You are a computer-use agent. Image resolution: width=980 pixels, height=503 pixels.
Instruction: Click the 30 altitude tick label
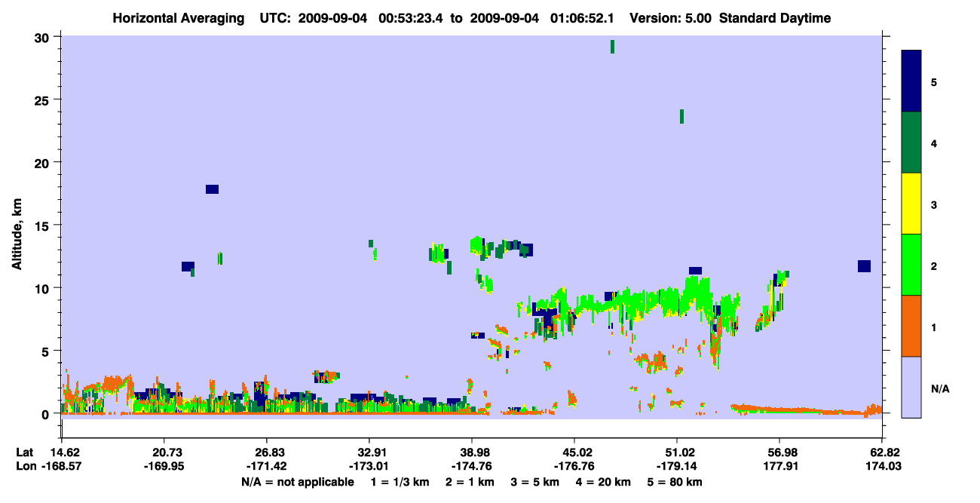pyautogui.click(x=44, y=37)
